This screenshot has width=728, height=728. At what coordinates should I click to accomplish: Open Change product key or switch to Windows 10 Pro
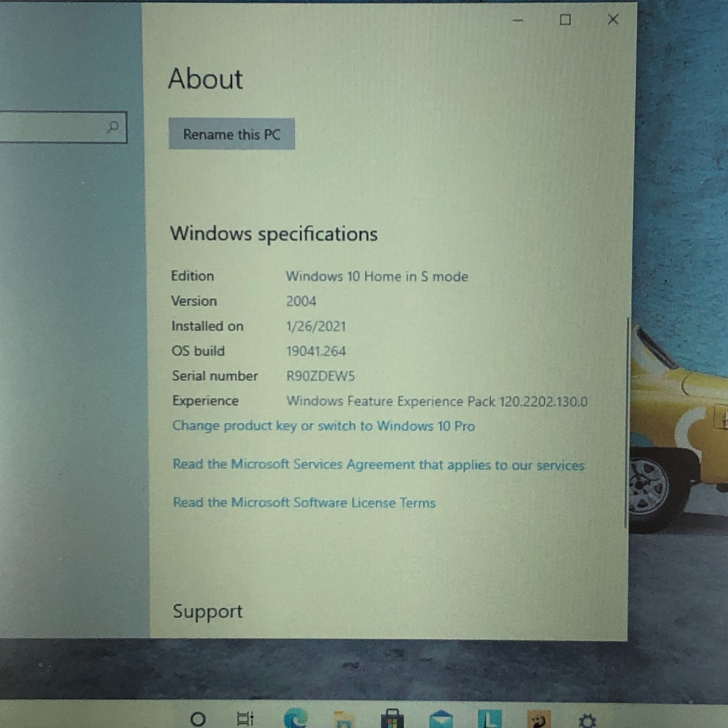coord(323,426)
